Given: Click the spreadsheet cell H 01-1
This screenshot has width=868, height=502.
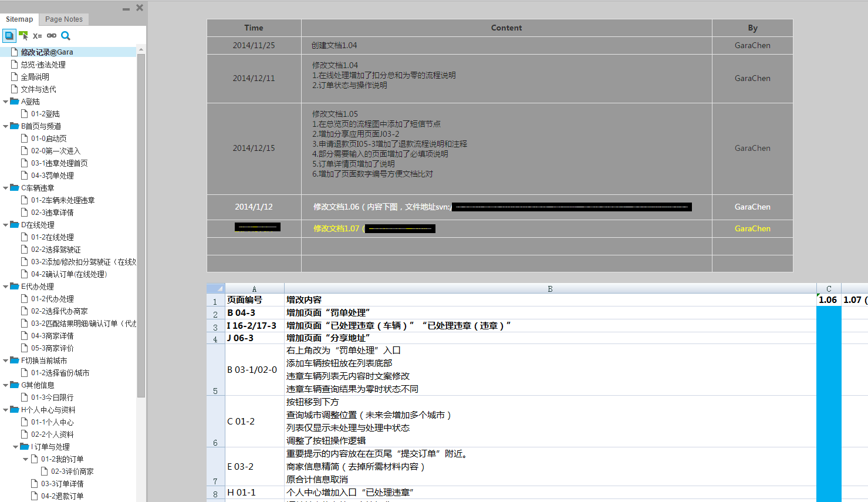Looking at the screenshot, I should (x=255, y=493).
